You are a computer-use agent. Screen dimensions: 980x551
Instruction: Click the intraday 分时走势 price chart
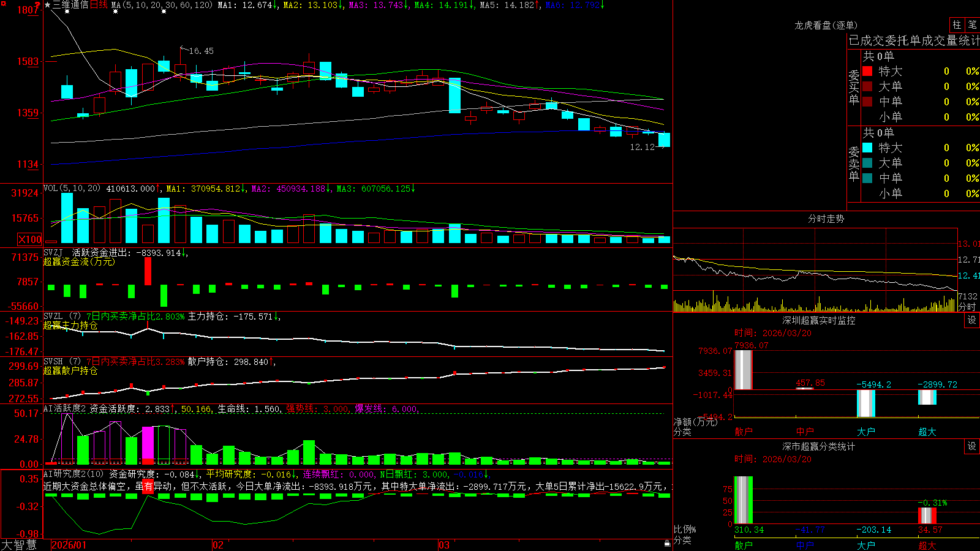(815, 260)
